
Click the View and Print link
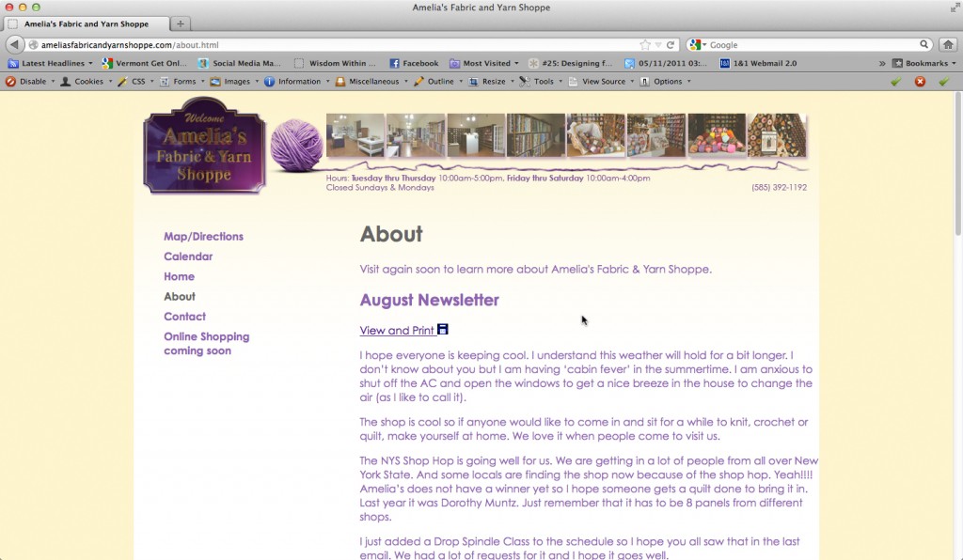coord(397,331)
